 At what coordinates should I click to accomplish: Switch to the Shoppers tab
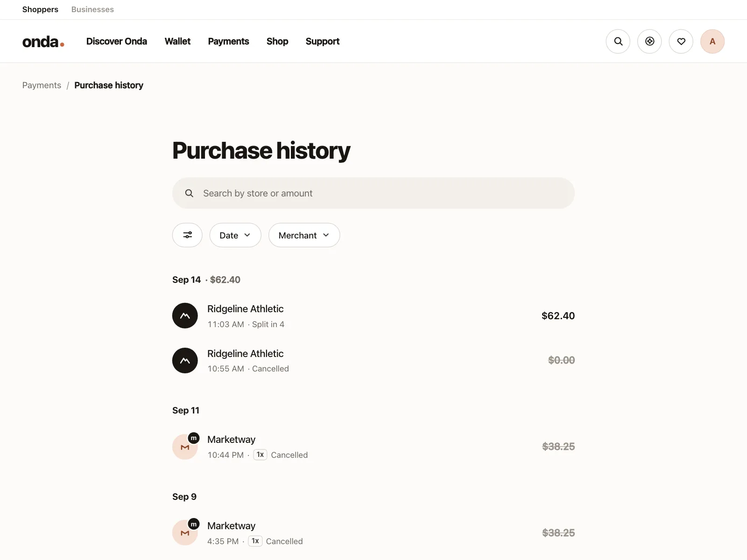[x=40, y=9]
